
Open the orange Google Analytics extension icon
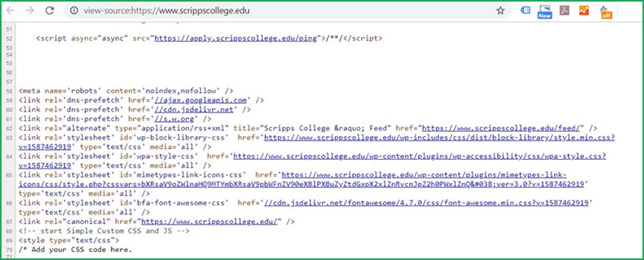coord(584,11)
